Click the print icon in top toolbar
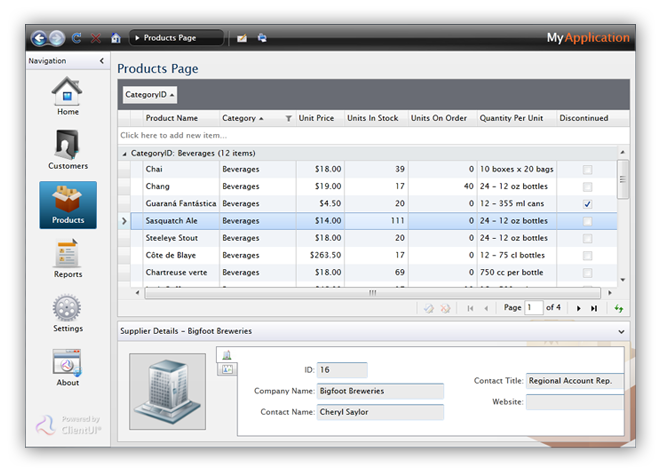Screen dimensions: 658x469 tap(262, 38)
